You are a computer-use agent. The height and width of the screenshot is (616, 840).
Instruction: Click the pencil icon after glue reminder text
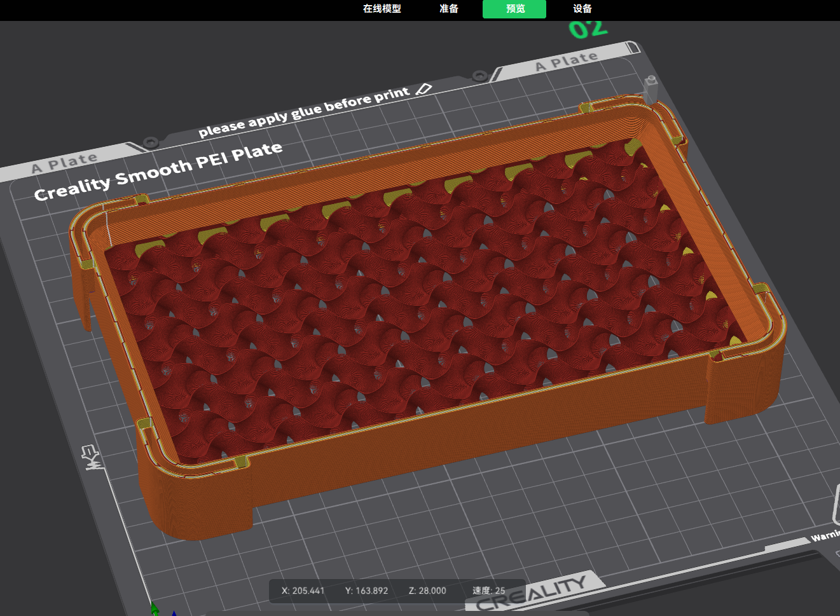423,89
